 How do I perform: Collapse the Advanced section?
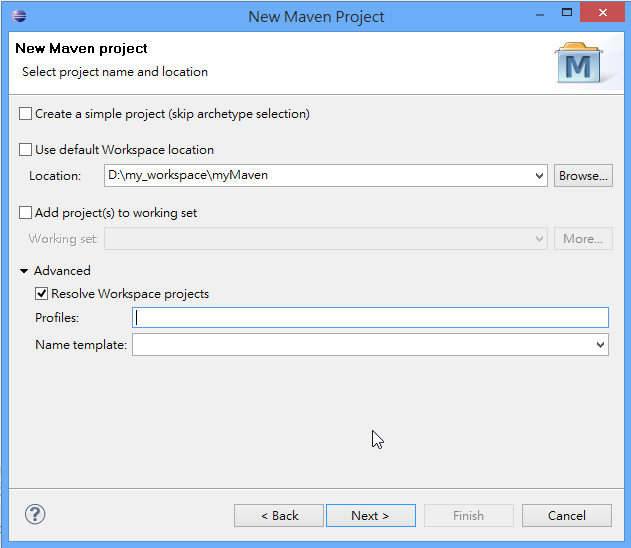[24, 271]
